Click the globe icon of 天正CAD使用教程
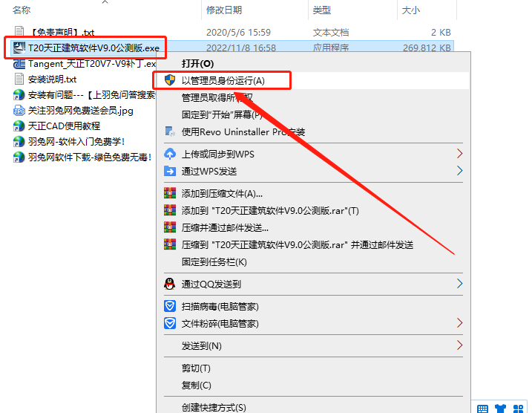Viewport: 532px width, 413px height. (19, 126)
